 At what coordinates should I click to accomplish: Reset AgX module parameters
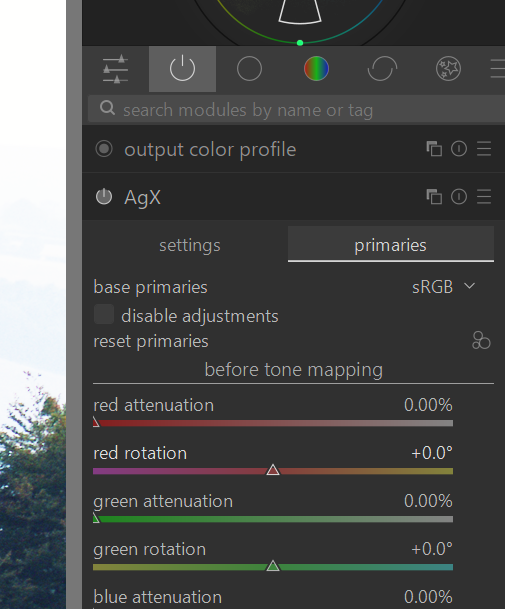[459, 197]
